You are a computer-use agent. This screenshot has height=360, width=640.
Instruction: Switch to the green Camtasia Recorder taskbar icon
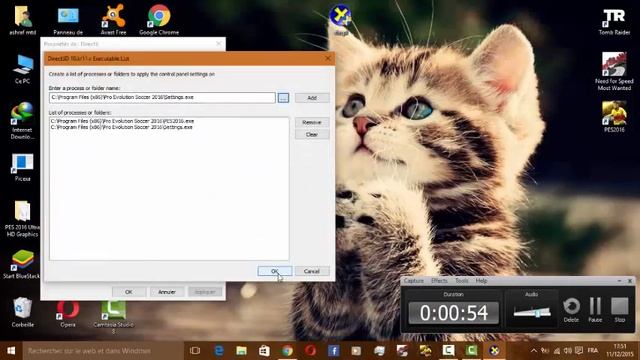pos(471,351)
